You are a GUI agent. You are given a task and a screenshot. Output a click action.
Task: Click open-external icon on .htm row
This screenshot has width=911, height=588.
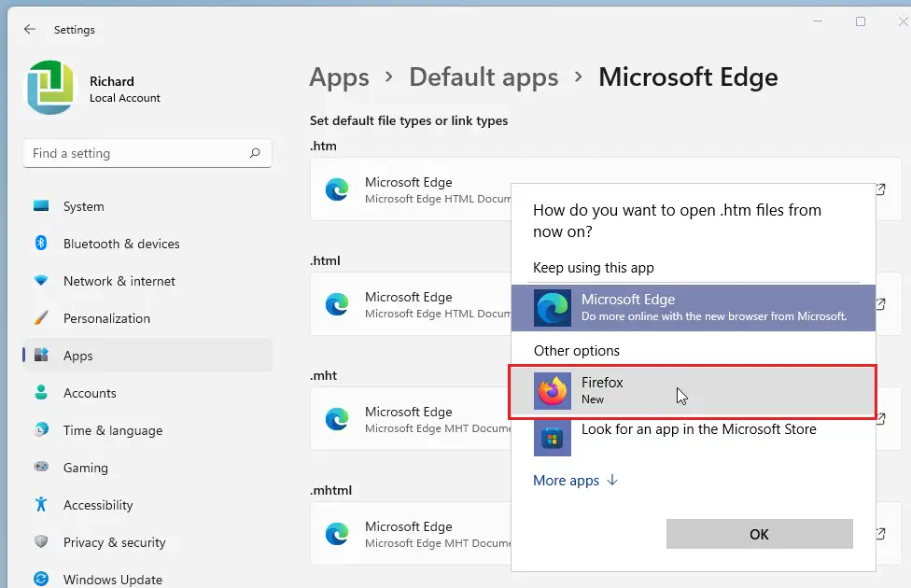tap(881, 189)
